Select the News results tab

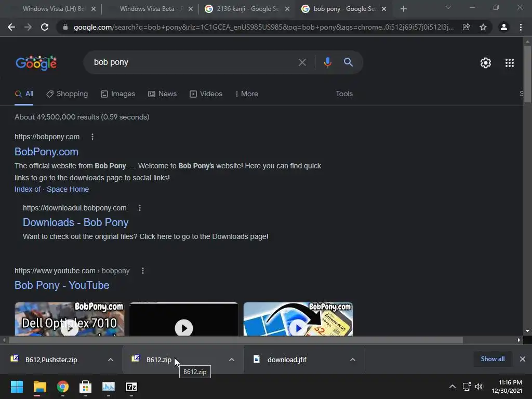pos(163,94)
